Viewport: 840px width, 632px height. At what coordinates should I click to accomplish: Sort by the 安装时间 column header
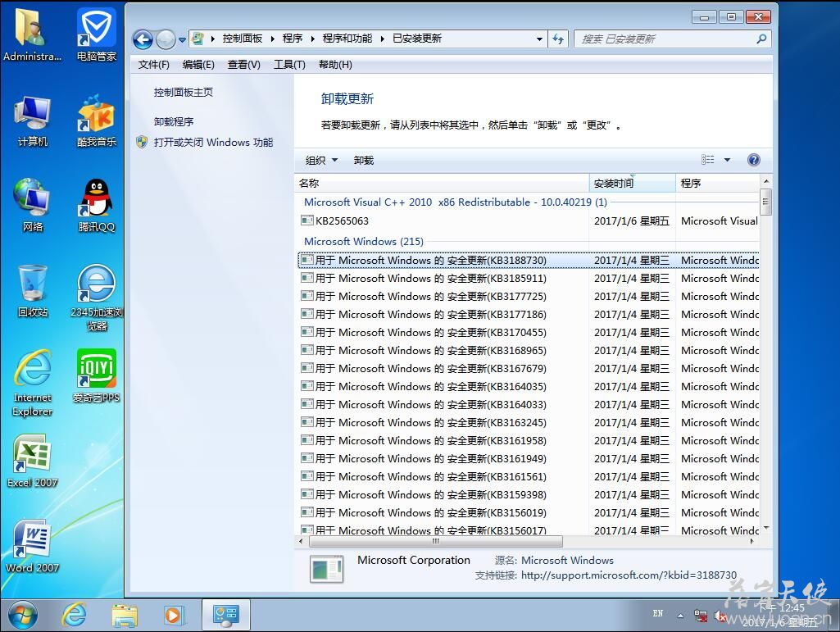633,184
